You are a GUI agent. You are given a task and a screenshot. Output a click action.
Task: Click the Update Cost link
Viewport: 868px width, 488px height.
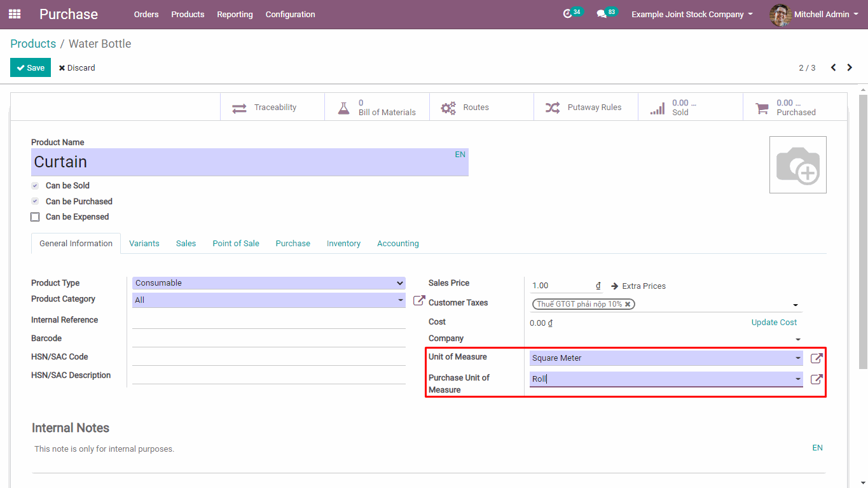[x=774, y=323]
